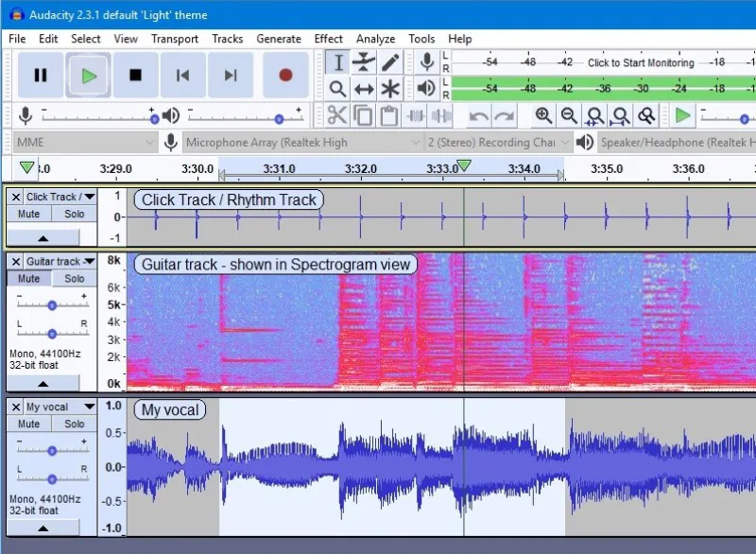
Task: Open the Effect menu
Action: 328,39
